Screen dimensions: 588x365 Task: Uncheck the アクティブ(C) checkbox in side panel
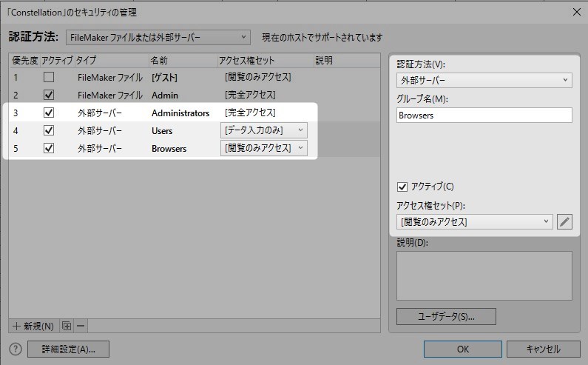coord(402,187)
